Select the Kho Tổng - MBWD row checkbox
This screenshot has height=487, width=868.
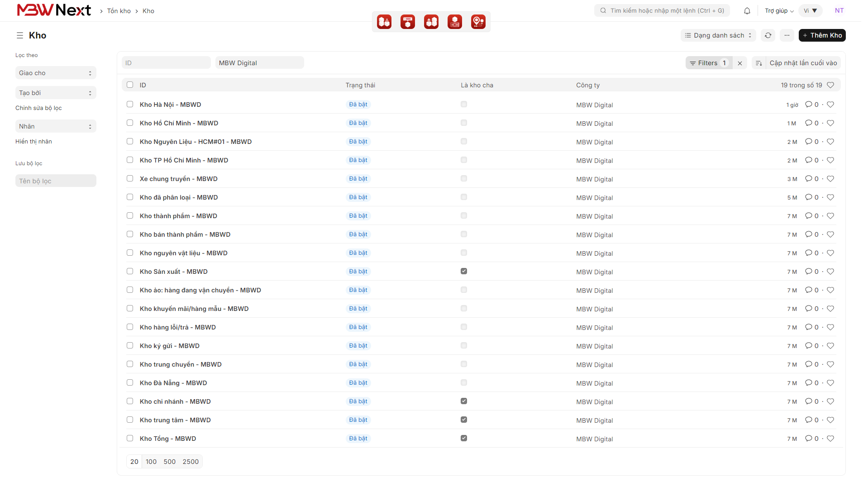[x=130, y=438]
